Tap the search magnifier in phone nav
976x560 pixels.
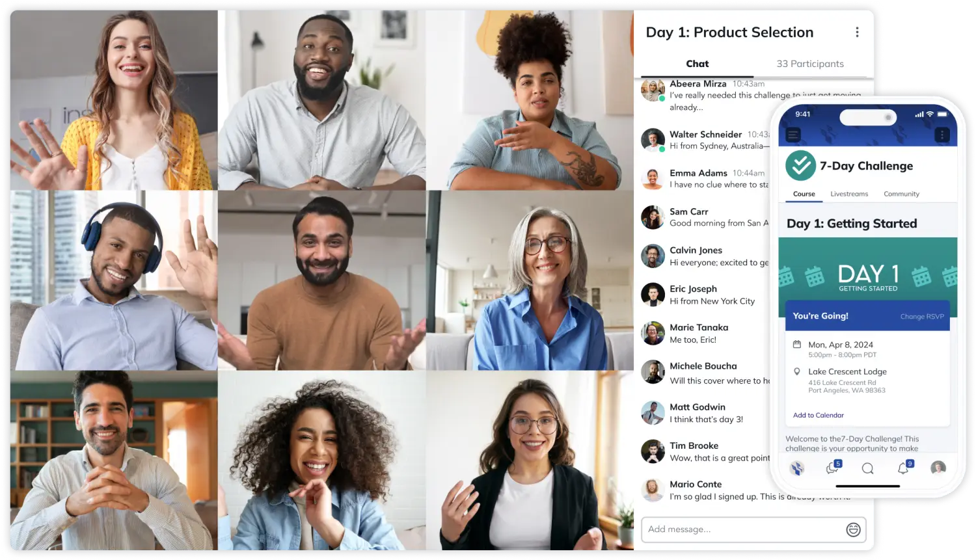tap(867, 468)
